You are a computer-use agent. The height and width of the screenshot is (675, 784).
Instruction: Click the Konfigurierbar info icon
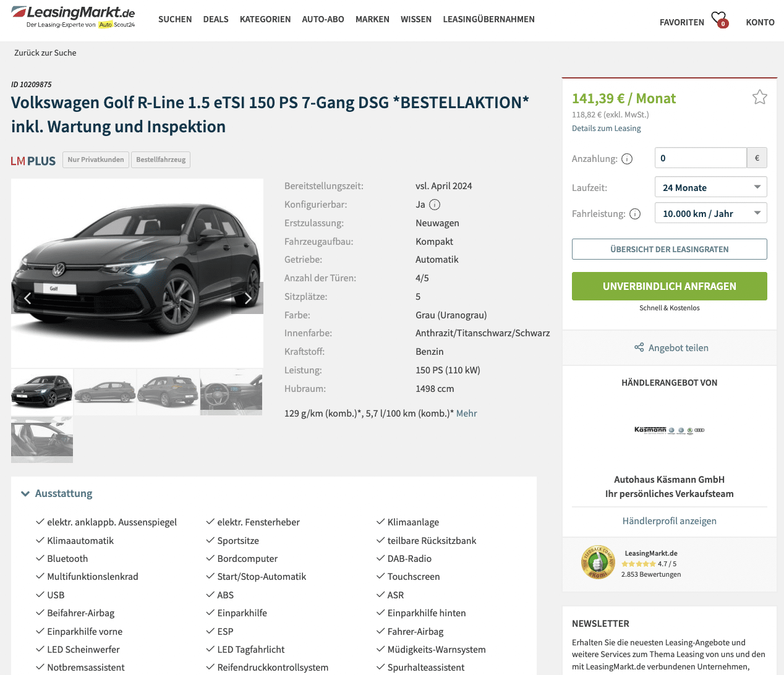(x=435, y=205)
